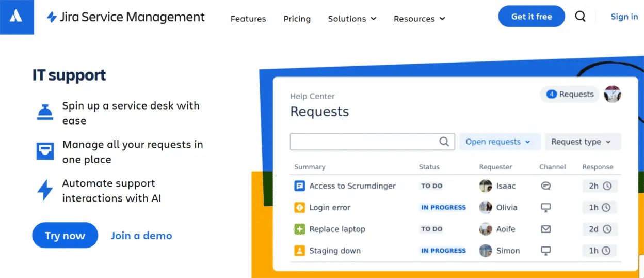Open the Staging down request
644x278 pixels.
pyautogui.click(x=335, y=251)
